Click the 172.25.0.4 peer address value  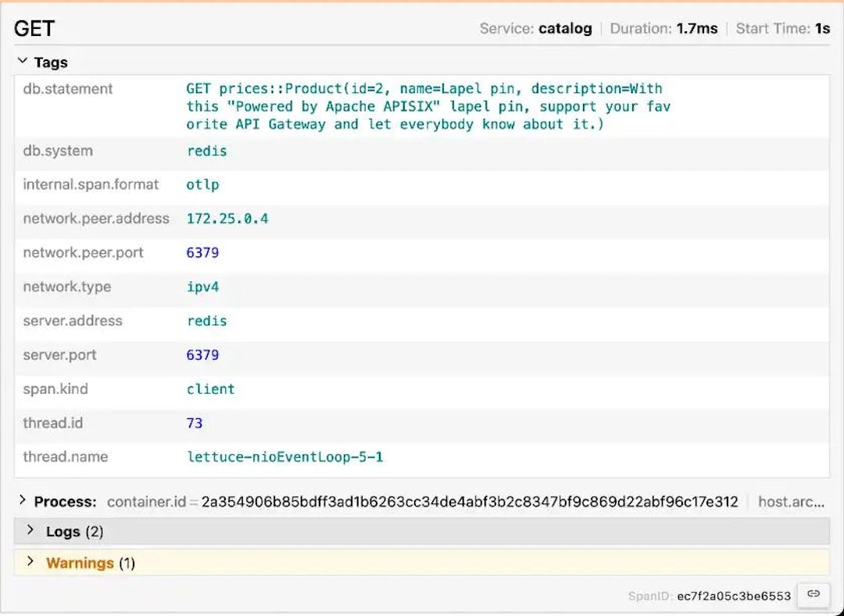click(x=227, y=219)
